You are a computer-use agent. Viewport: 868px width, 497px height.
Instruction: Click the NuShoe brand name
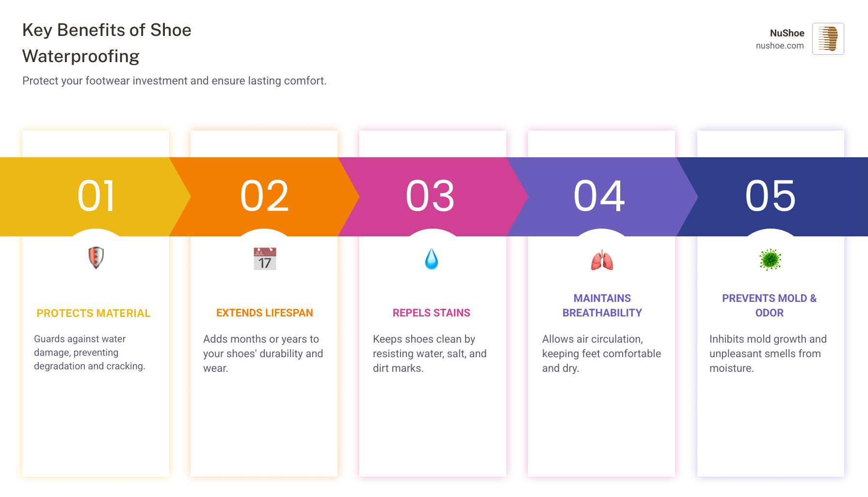coord(787,33)
